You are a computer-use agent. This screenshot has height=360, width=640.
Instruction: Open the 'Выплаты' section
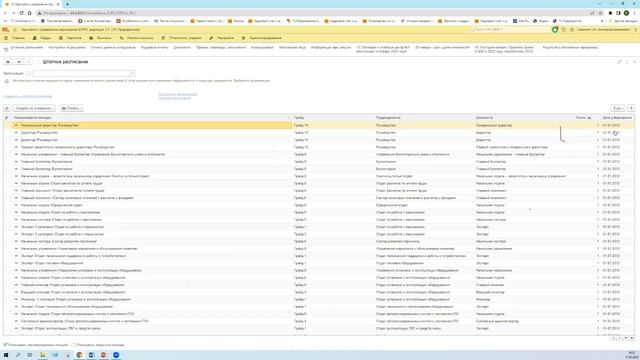click(x=100, y=38)
